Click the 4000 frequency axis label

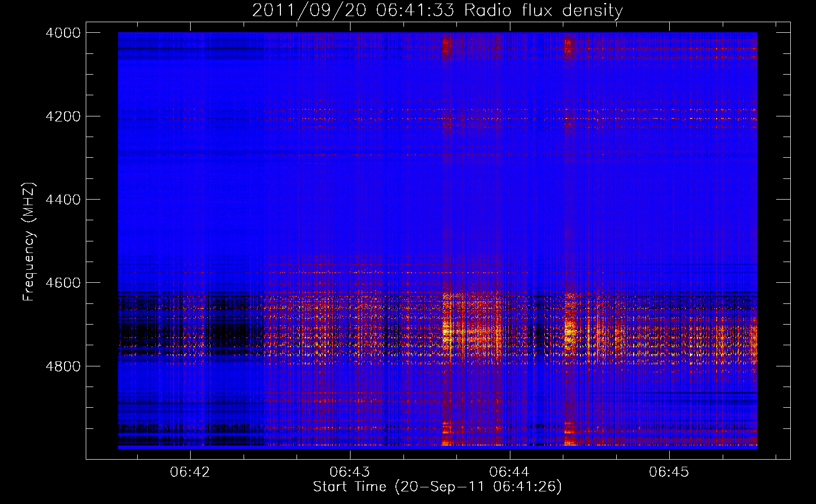click(x=63, y=33)
